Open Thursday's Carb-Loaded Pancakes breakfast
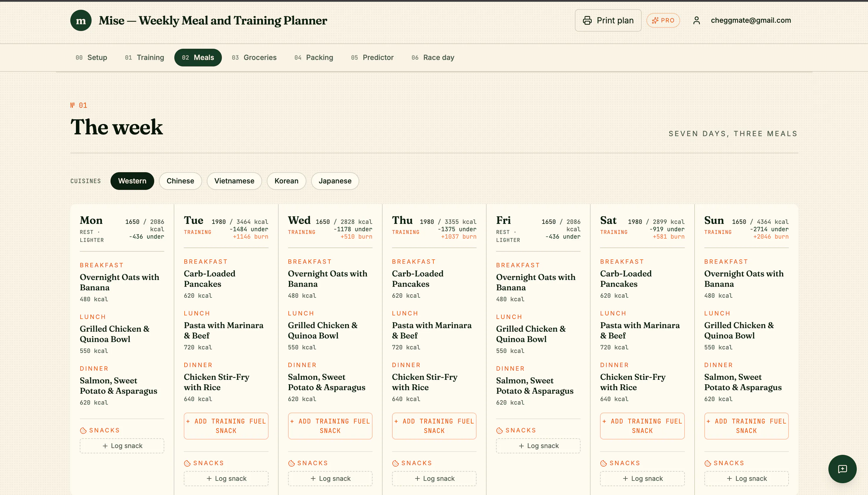 417,279
